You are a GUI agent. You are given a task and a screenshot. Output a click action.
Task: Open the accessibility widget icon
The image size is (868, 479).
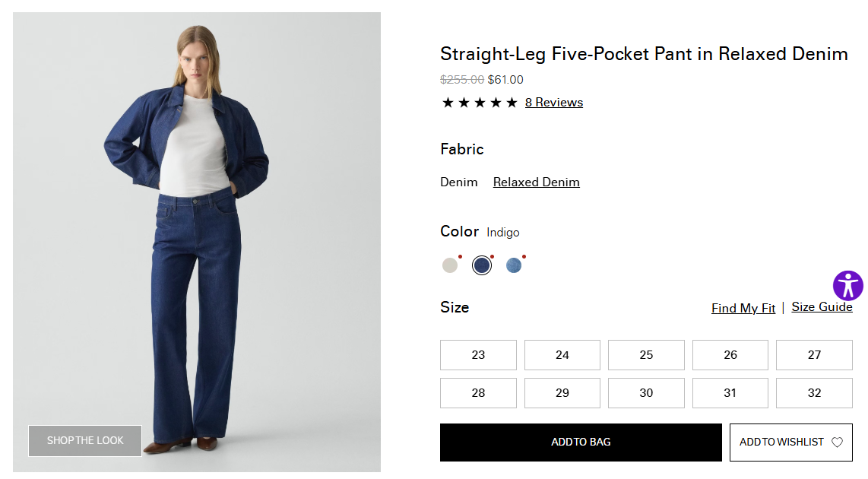point(847,286)
